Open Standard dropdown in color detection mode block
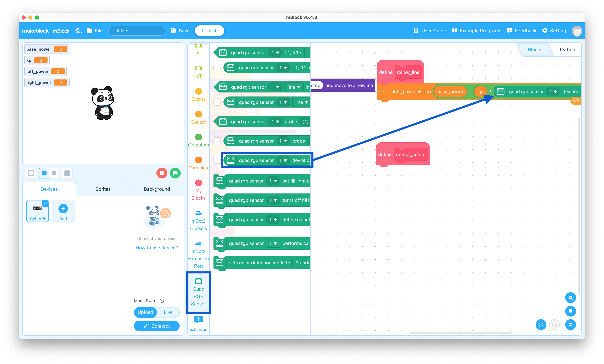604x364 pixels. coord(302,263)
